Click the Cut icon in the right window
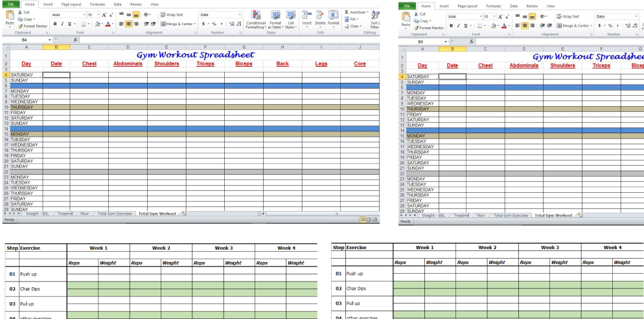 coord(422,14)
